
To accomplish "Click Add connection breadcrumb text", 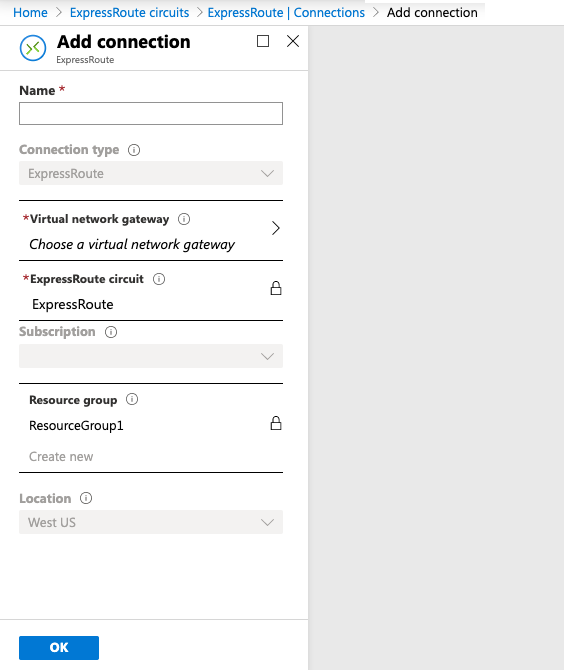I will click(x=432, y=13).
